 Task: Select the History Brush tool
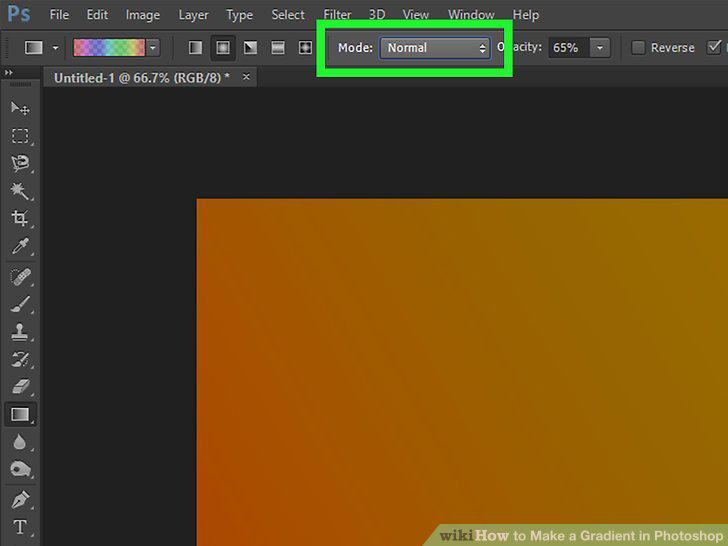click(x=20, y=359)
